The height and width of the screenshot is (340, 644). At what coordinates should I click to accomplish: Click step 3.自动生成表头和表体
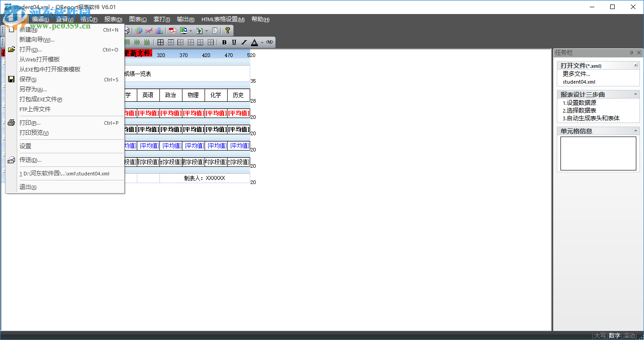point(591,118)
